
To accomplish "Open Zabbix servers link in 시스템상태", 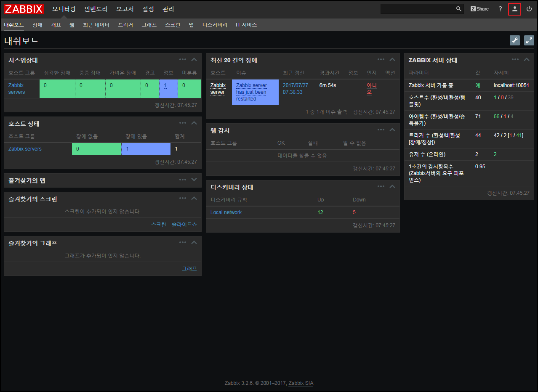I will [16, 89].
